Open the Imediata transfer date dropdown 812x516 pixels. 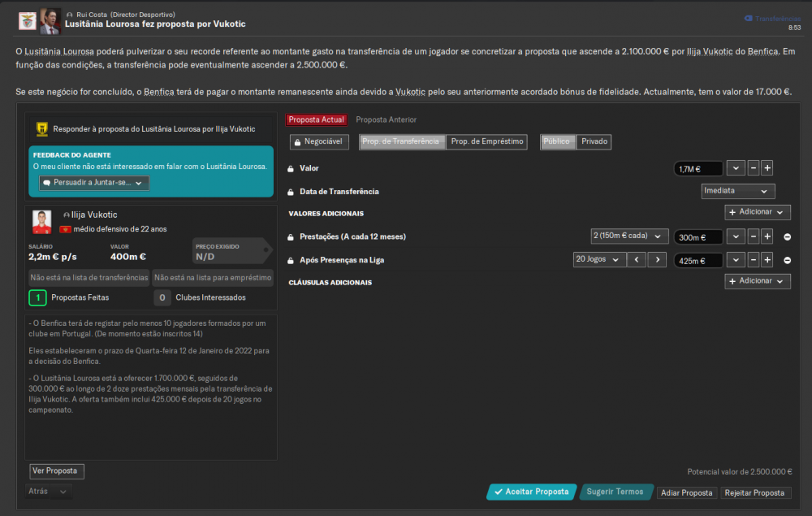pyautogui.click(x=738, y=191)
